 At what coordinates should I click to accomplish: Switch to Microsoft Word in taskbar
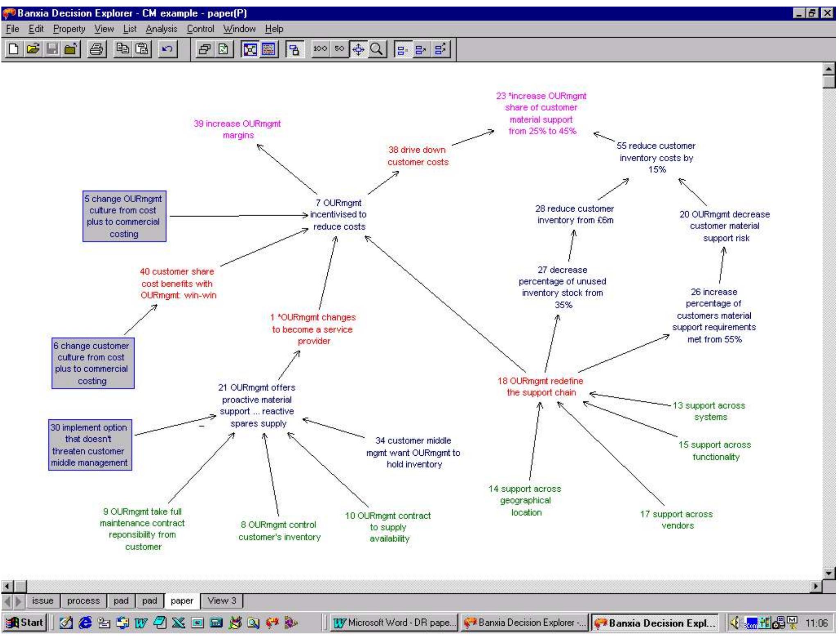coord(395,623)
